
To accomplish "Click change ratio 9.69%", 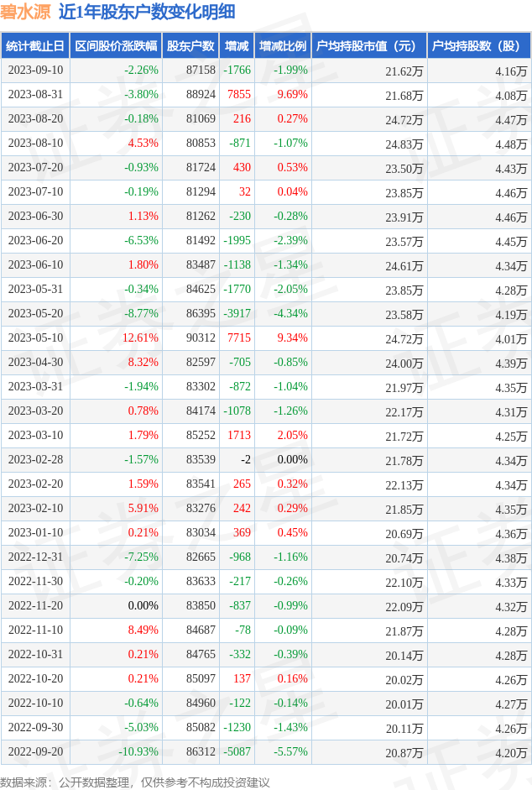I will 293,94.
